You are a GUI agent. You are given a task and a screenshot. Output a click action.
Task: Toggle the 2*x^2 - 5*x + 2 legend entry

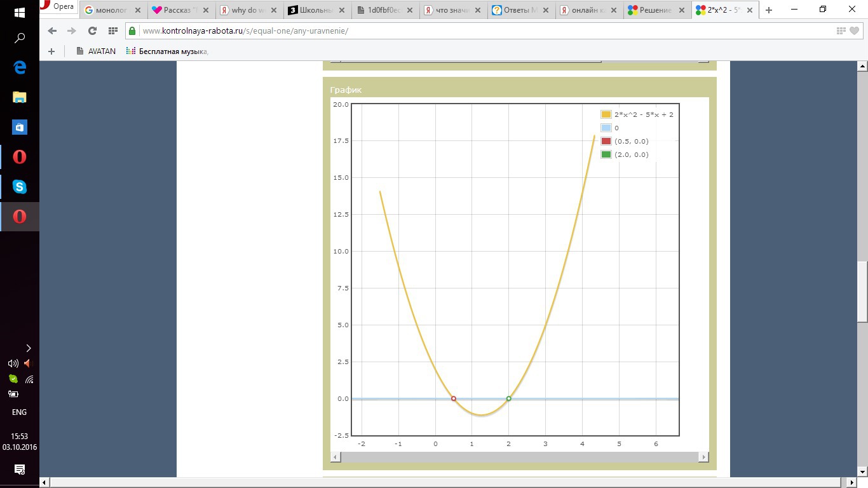tap(637, 114)
